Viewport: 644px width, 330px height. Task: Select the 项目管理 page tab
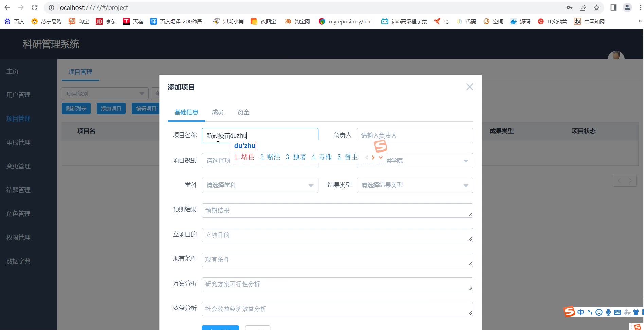pyautogui.click(x=80, y=72)
